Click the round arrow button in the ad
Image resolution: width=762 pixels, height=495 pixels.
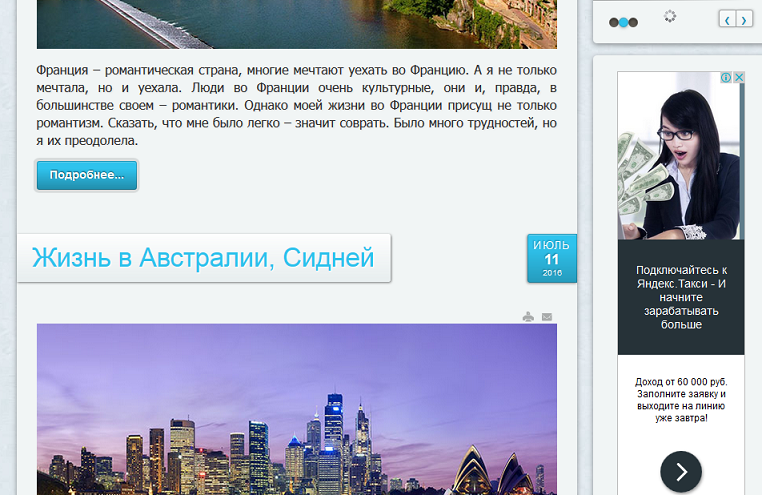coord(681,472)
